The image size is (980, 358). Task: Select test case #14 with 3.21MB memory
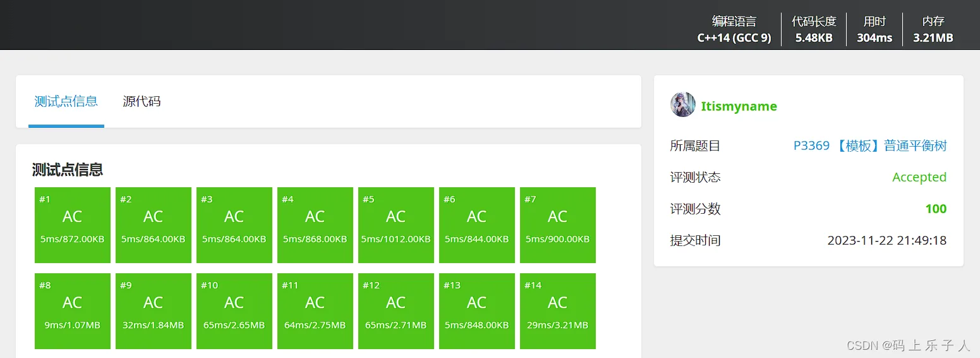tap(558, 311)
